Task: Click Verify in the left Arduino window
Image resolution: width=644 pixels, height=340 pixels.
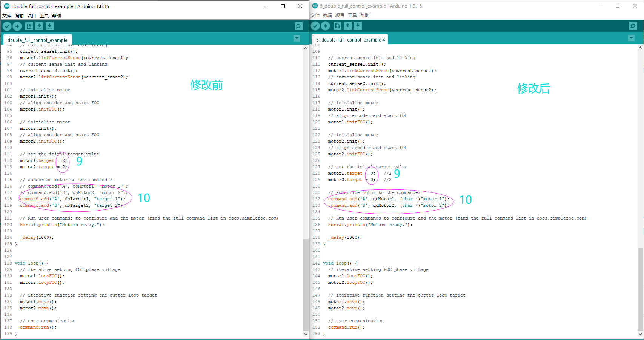Action: (x=7, y=26)
